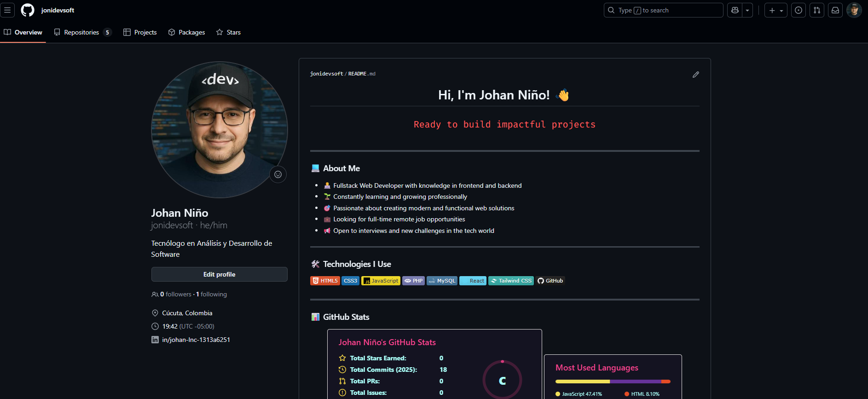Open the Packages tab
Screen dimensions: 868x399
click(x=186, y=32)
